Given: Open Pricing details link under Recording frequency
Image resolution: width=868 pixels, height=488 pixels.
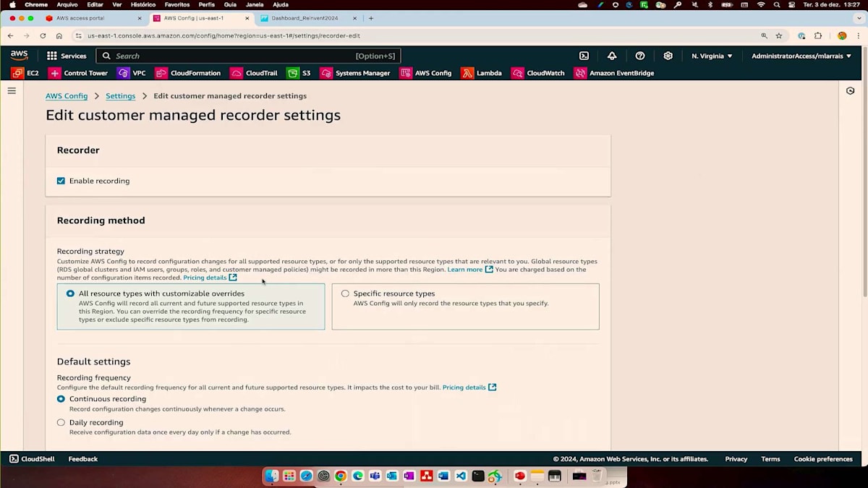Looking at the screenshot, I should pos(469,388).
